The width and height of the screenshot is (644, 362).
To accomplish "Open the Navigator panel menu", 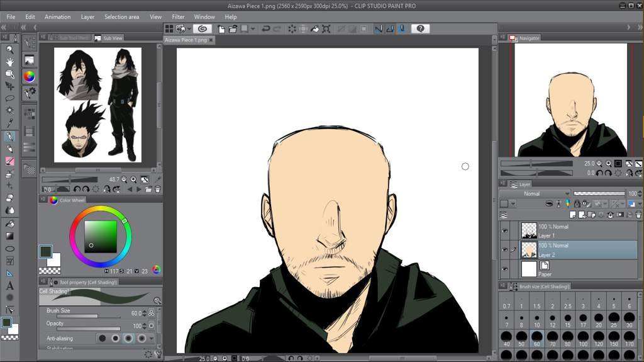I will click(x=502, y=37).
